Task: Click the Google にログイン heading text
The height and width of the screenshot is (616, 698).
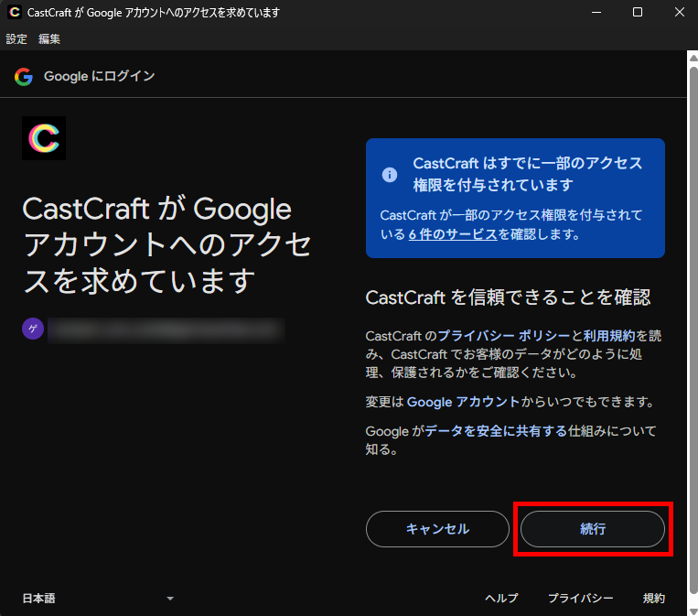Action: click(x=100, y=76)
